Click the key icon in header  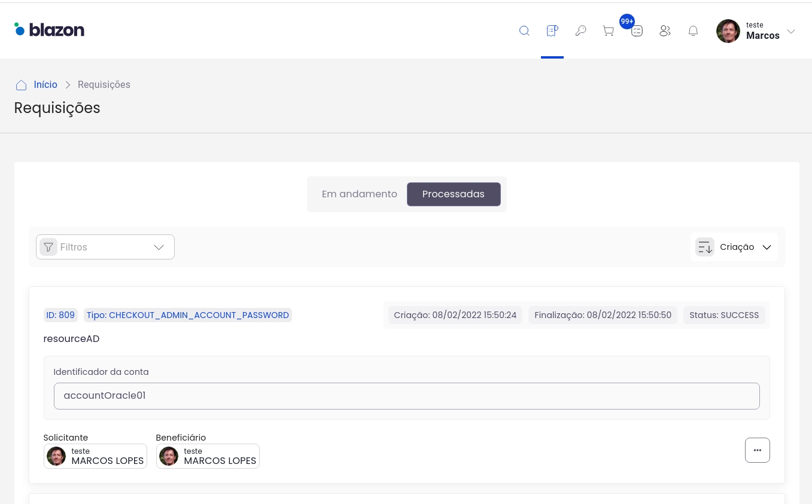click(x=580, y=31)
